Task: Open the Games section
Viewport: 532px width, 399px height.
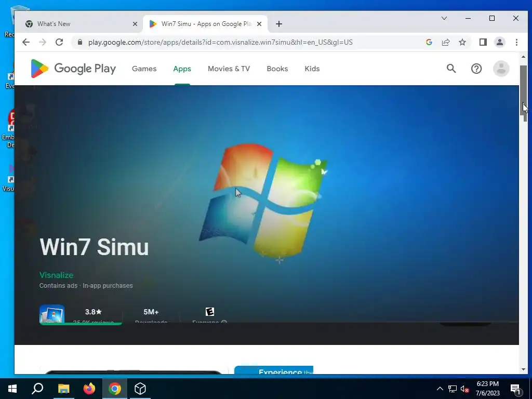Action: coord(144,69)
